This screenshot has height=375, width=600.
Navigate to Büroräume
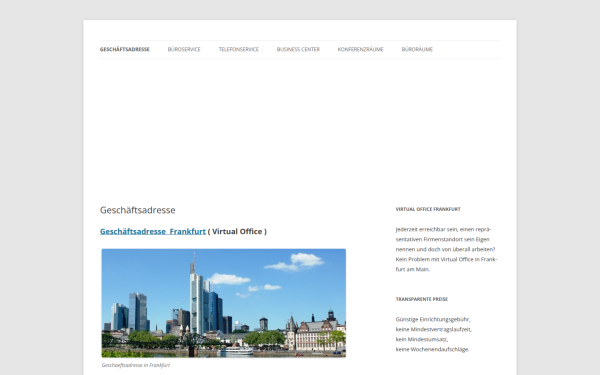point(417,49)
